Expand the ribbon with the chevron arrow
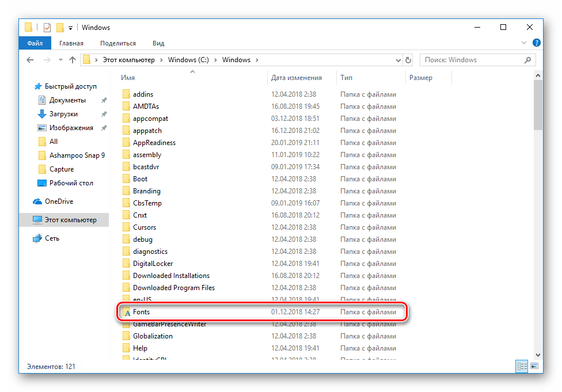This screenshot has height=392, width=562. click(523, 43)
